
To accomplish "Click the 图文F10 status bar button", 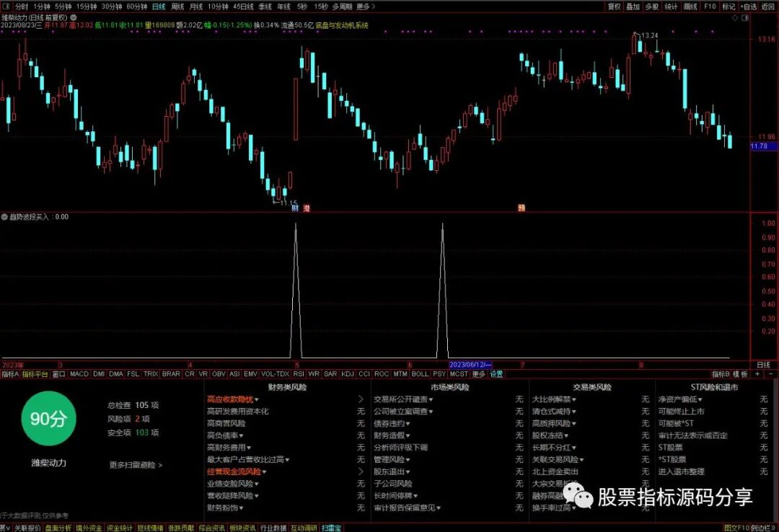I will click(x=736, y=528).
